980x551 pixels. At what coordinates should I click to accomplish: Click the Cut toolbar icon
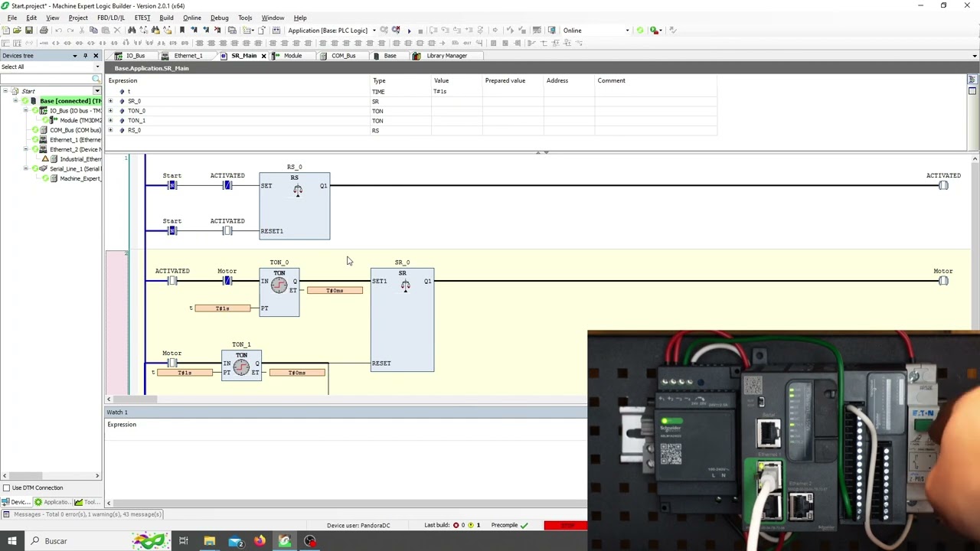click(x=82, y=30)
